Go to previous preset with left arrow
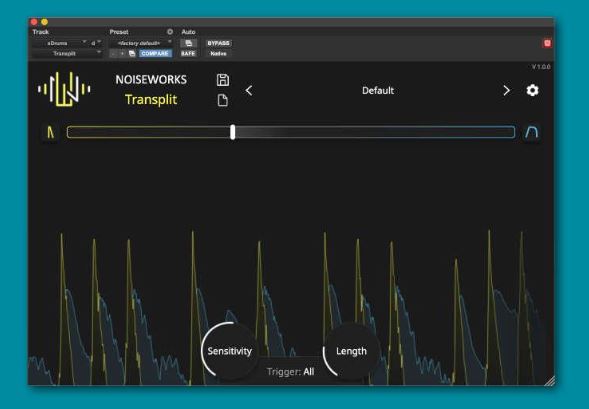This screenshot has width=589, height=409. coord(249,91)
